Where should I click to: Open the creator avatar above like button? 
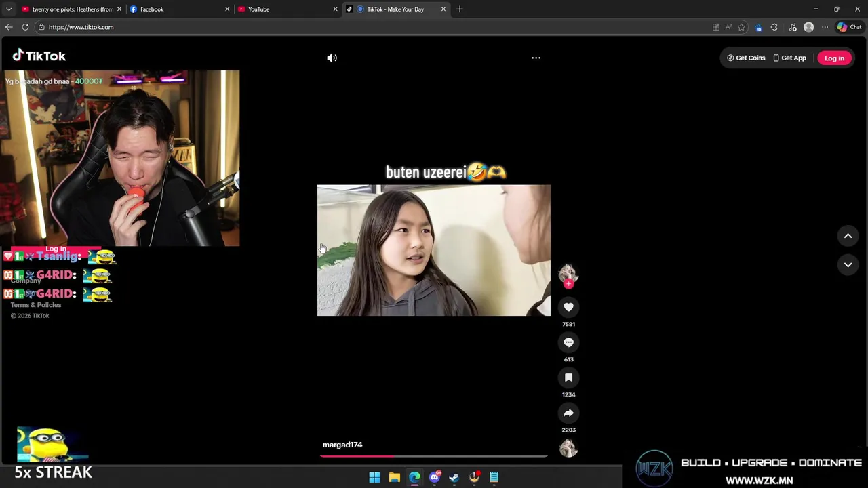568,272
